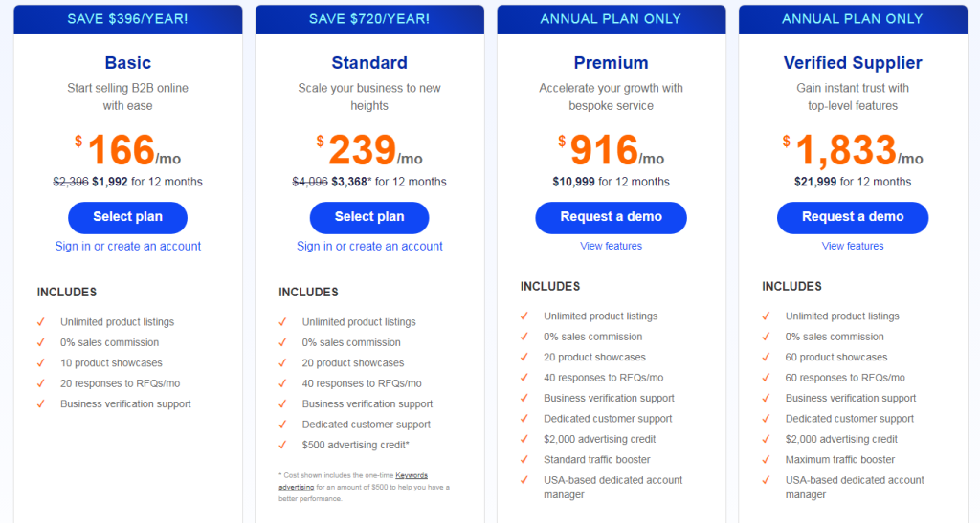View features link under Verified Supplier

tap(853, 246)
